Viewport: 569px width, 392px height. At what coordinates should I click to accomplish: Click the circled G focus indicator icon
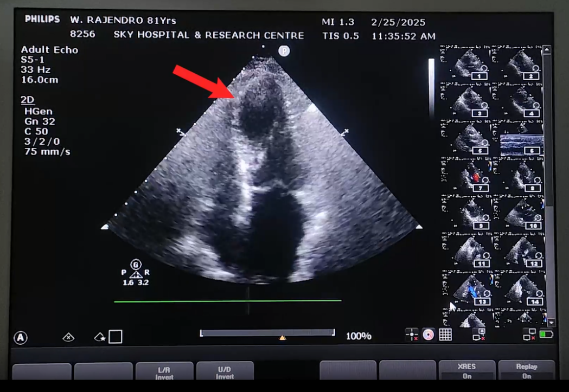pos(136,265)
